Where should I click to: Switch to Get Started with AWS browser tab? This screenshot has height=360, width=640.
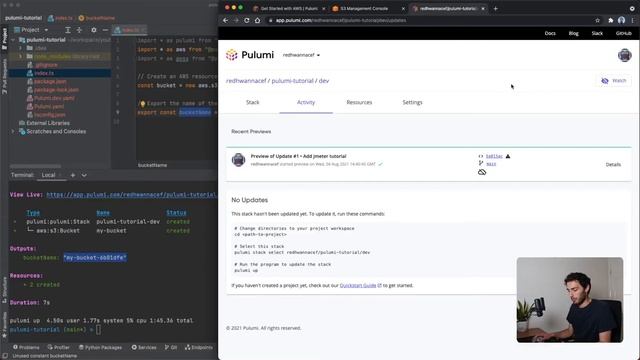tap(288, 9)
